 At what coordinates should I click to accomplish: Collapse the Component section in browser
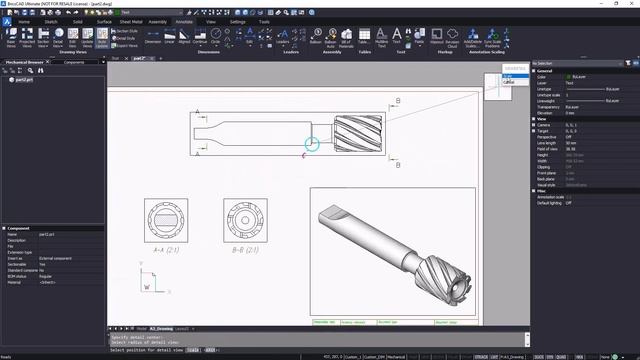pos(4,229)
